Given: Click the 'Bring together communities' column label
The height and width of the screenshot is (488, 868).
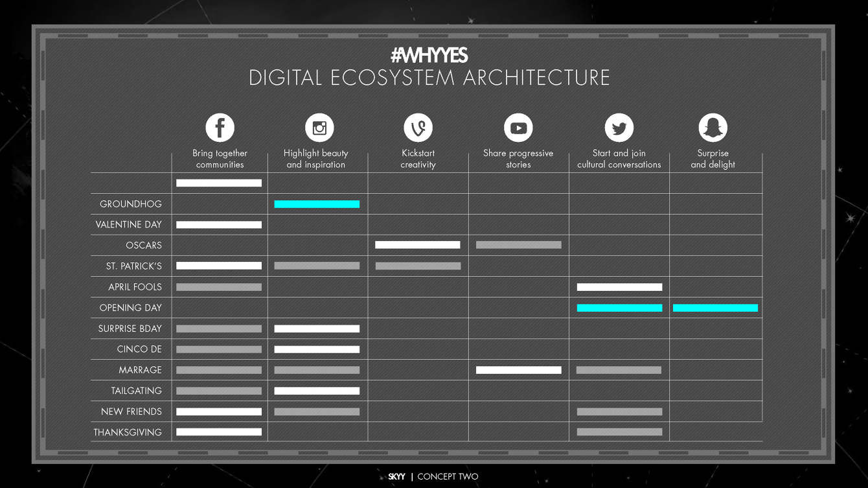Looking at the screenshot, I should click(x=220, y=159).
